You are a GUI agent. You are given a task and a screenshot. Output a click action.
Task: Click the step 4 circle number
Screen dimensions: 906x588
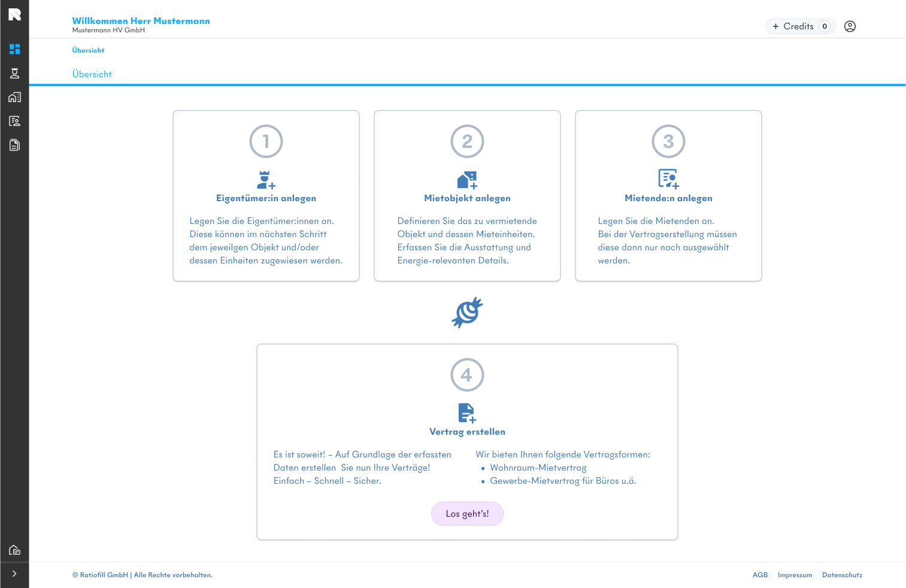click(x=467, y=375)
